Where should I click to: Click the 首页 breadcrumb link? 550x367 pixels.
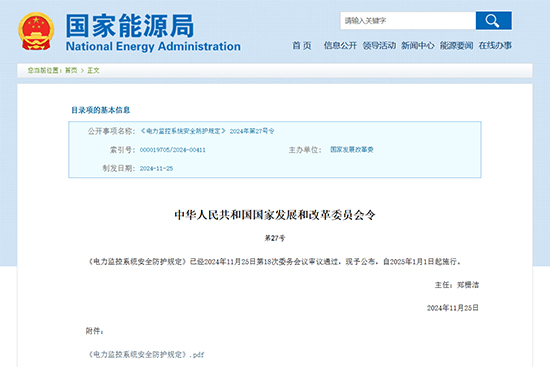[x=71, y=71]
